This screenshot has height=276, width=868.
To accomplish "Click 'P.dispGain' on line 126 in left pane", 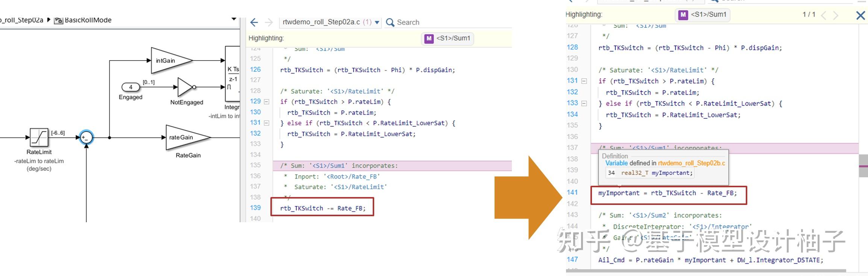I will (434, 70).
